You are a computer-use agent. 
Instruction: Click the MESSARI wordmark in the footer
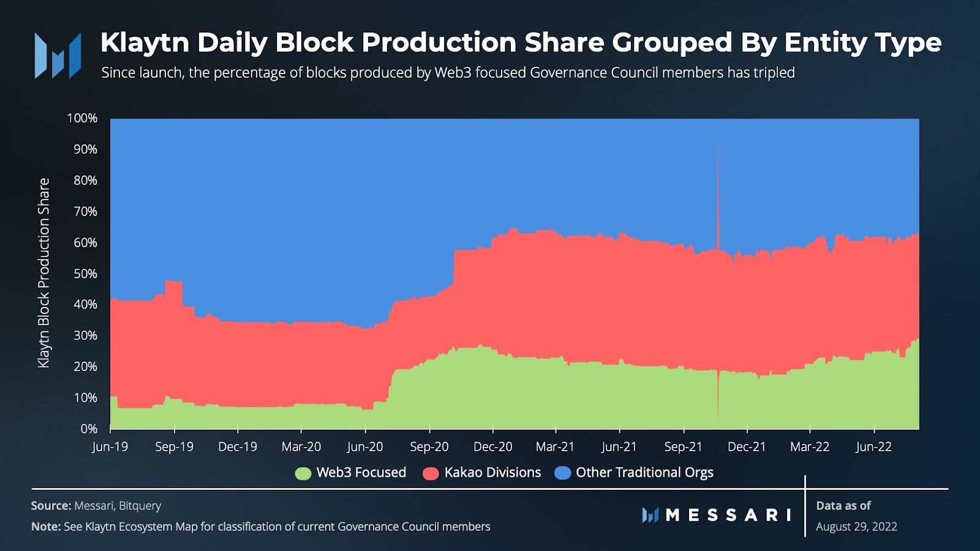click(x=728, y=515)
